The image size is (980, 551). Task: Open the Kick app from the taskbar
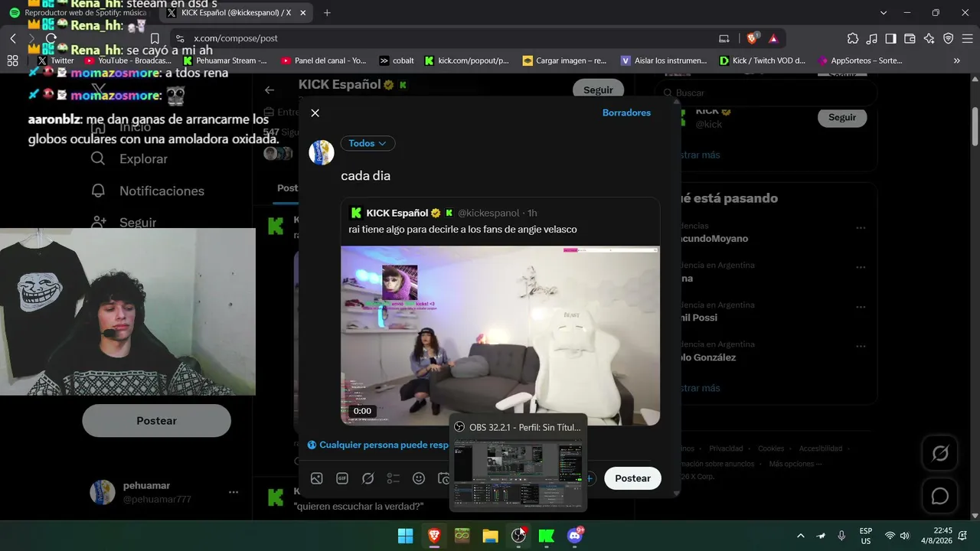coord(547,536)
